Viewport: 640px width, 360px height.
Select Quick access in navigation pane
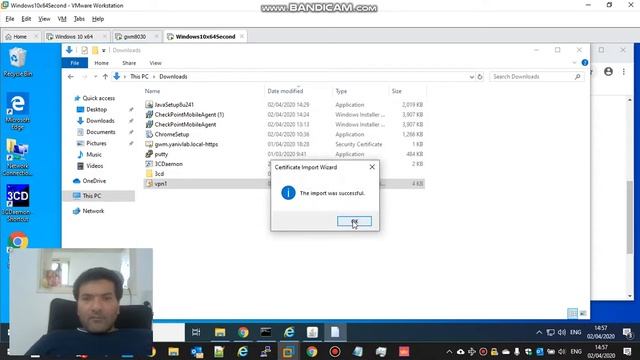click(x=98, y=98)
